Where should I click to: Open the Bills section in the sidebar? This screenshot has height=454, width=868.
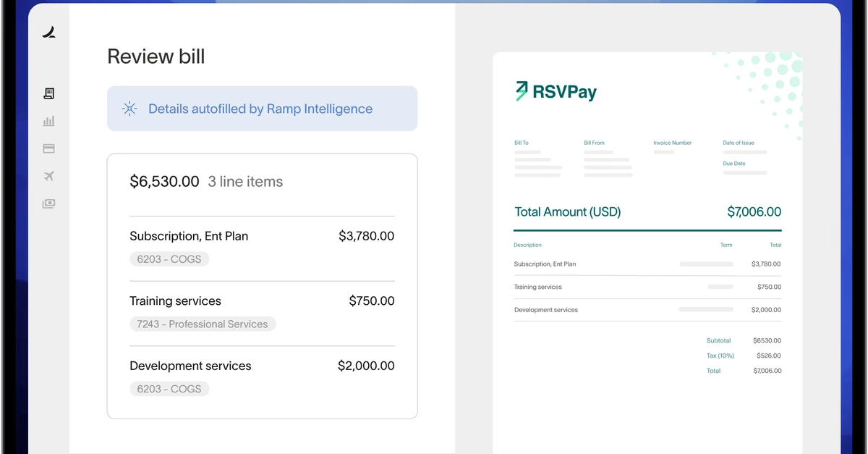point(48,93)
